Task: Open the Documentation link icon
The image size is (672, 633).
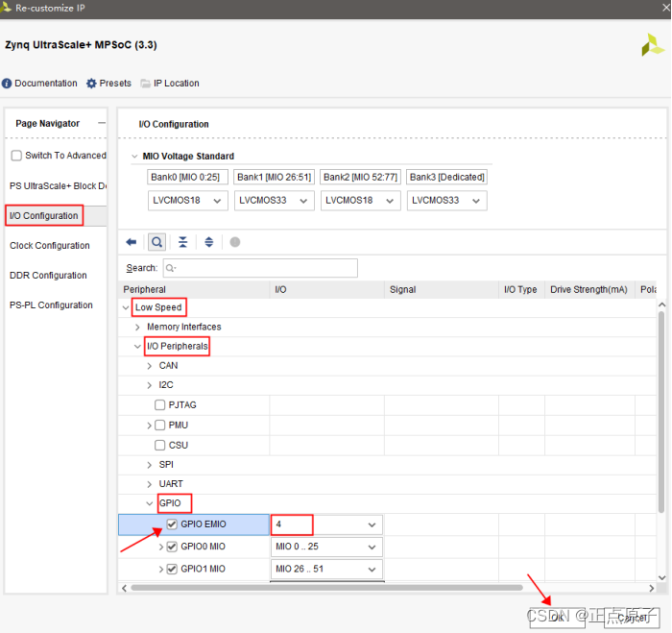Action: 7,84
